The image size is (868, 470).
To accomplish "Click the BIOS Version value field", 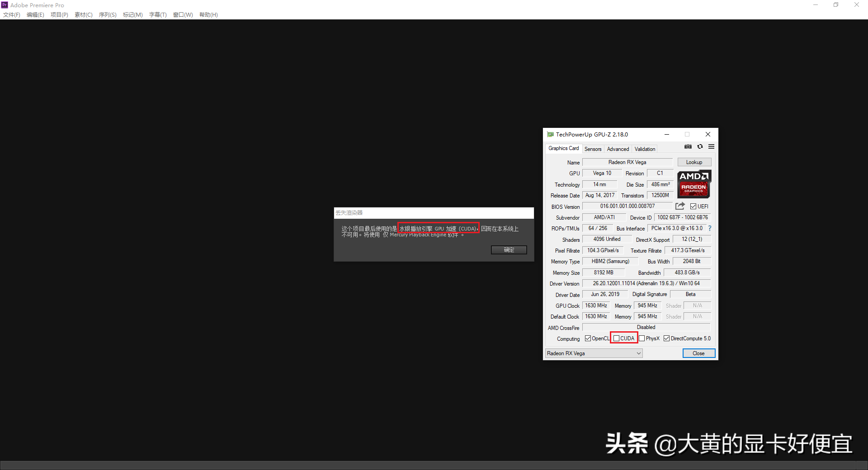I will coord(627,206).
